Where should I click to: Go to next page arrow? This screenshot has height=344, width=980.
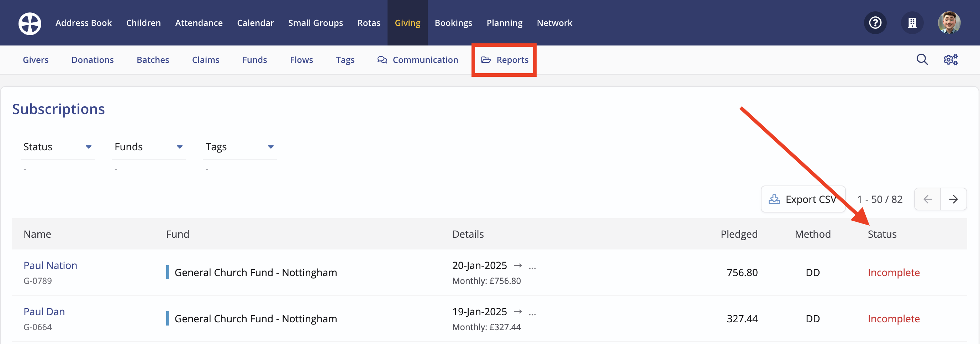click(953, 199)
